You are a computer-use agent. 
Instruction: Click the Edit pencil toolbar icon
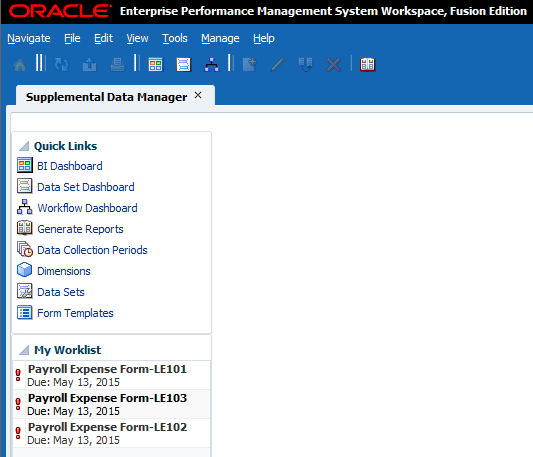277,64
